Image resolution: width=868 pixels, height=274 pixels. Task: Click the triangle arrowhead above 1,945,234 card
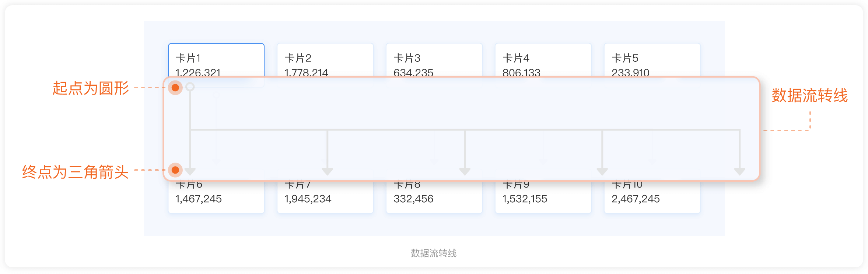(x=328, y=171)
